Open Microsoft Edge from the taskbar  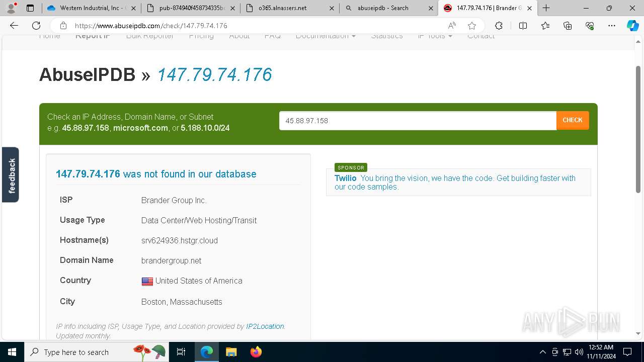[207, 352]
